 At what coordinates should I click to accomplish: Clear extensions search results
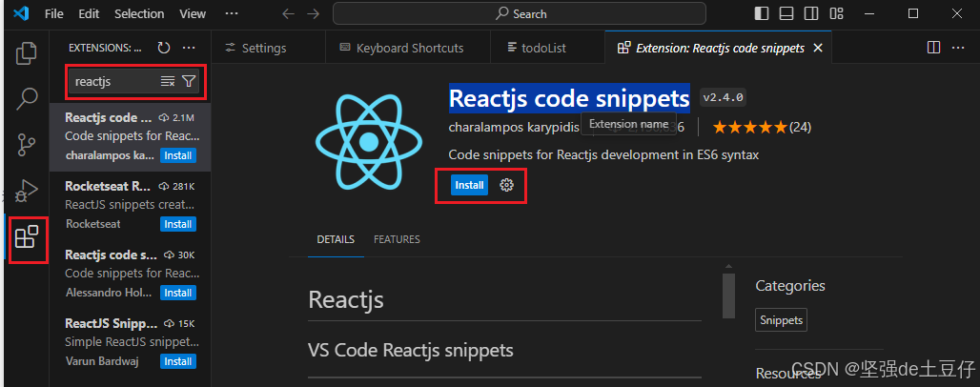tap(168, 81)
